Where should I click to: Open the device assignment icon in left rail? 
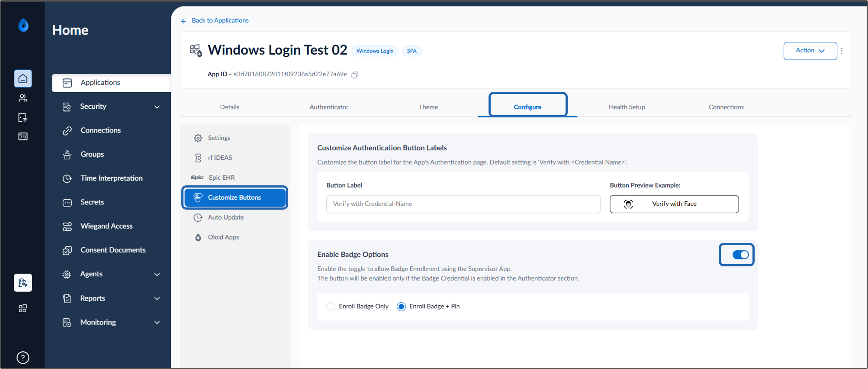click(x=23, y=117)
